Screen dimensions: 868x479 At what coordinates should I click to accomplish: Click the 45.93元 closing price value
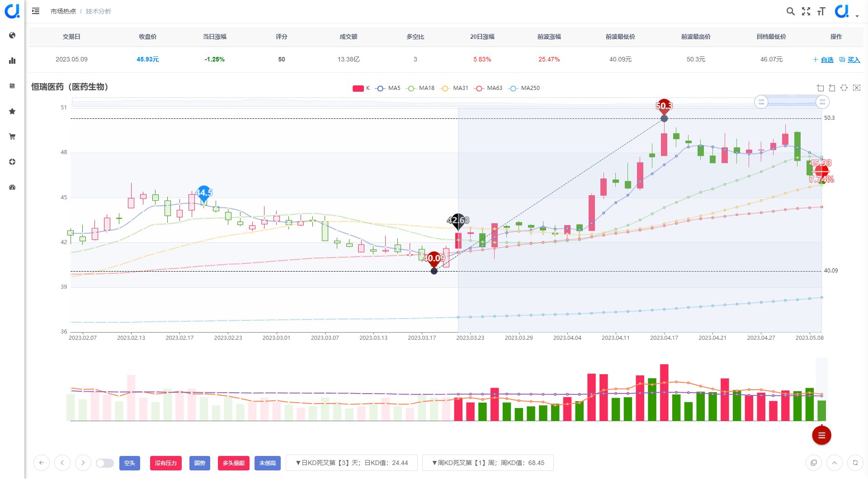tap(148, 59)
